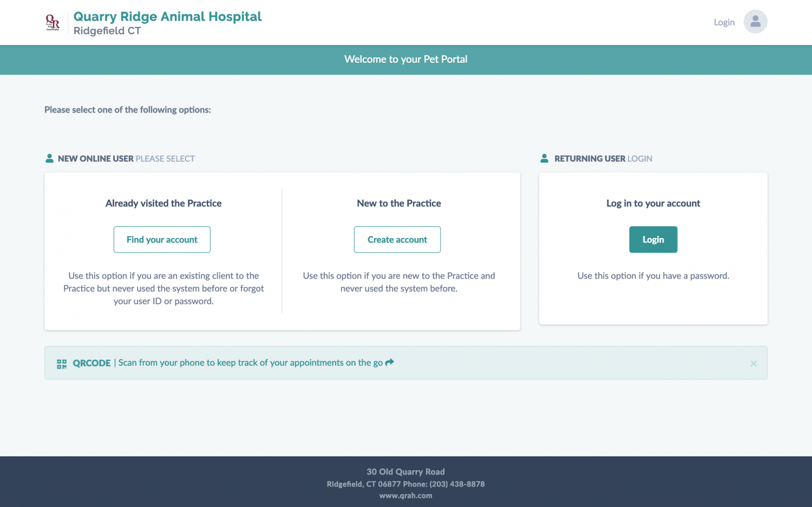This screenshot has width=812, height=507.
Task: Click the Log in to your account heading
Action: coord(653,203)
